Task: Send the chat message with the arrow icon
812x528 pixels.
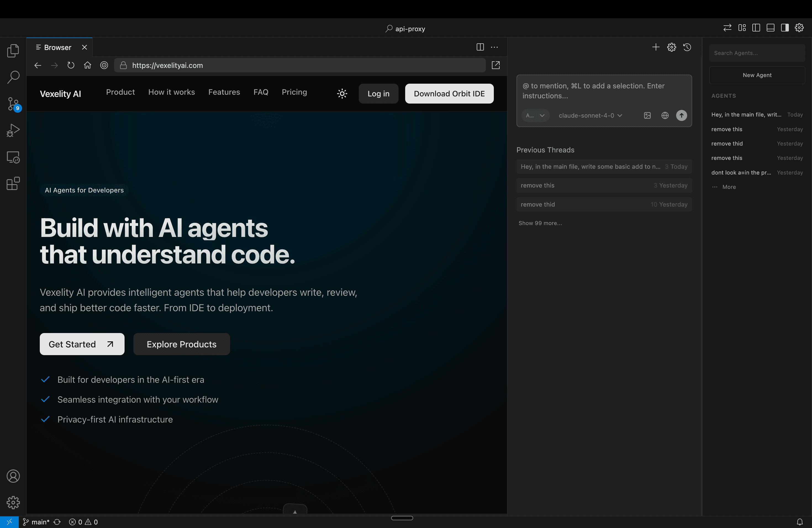Action: click(681, 116)
